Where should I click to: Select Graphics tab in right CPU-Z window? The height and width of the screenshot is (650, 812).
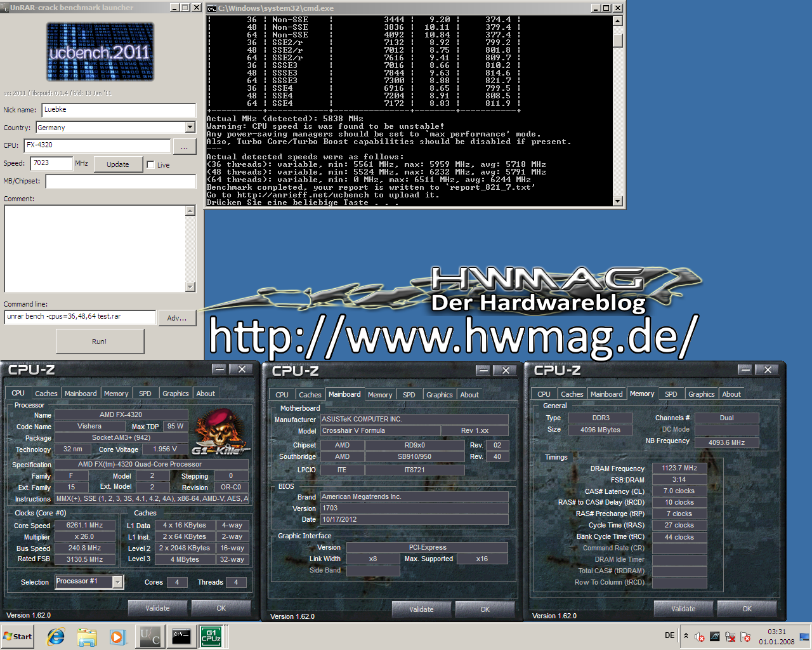701,394
